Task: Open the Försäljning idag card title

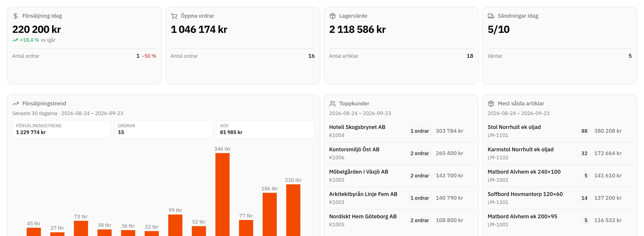Action: [42, 16]
